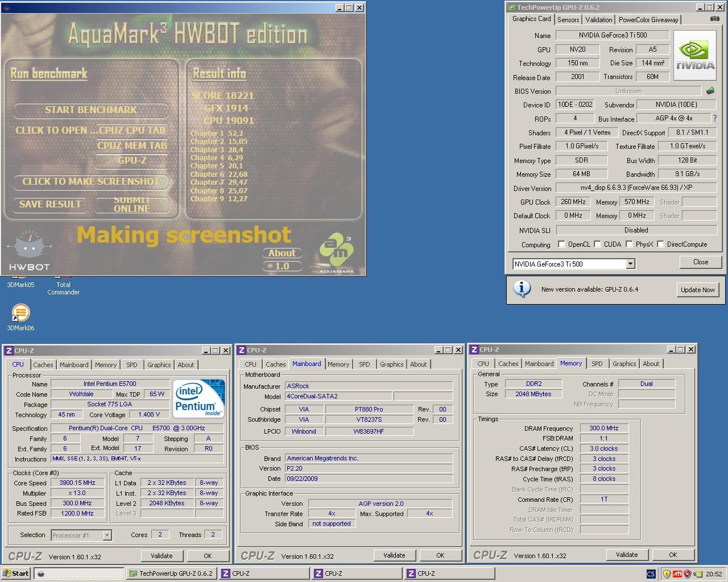Click CPUZ CPU TAB button
Viewport: 728px width, 582px height.
tap(132, 130)
